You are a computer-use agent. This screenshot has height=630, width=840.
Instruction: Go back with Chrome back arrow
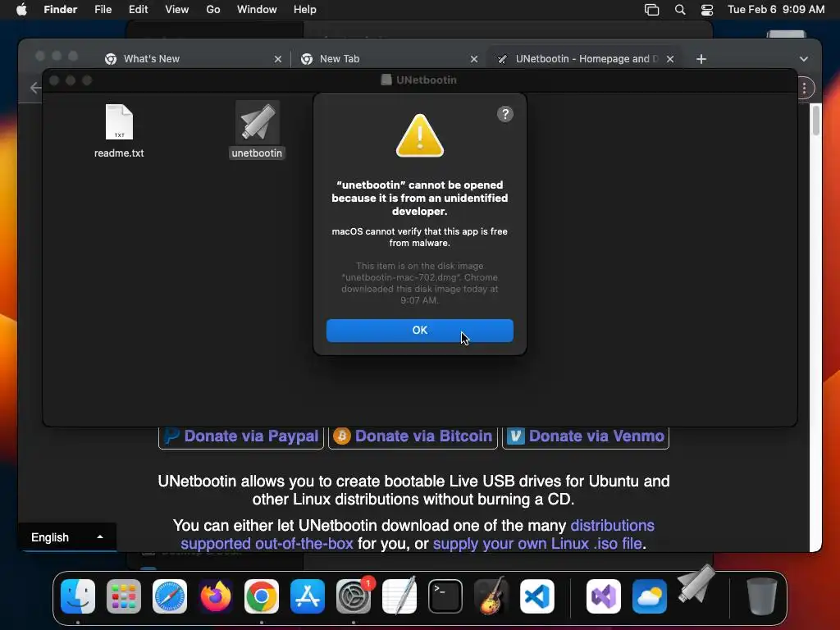tap(35, 88)
